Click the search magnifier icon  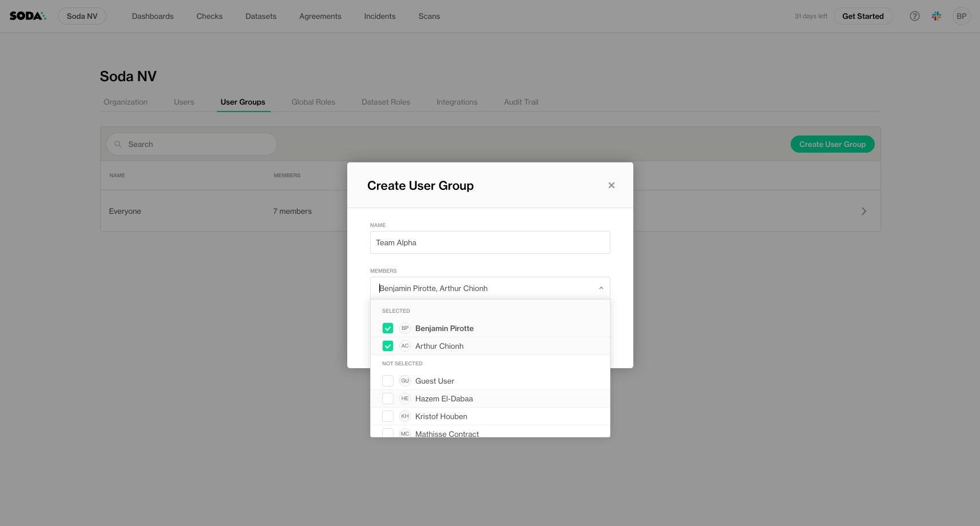point(118,144)
